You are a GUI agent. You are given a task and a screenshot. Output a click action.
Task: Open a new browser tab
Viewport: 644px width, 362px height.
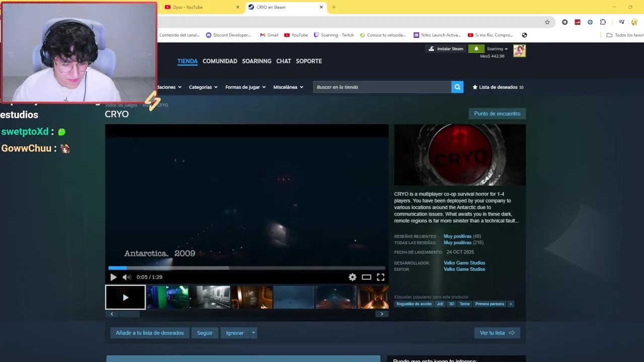(x=334, y=7)
